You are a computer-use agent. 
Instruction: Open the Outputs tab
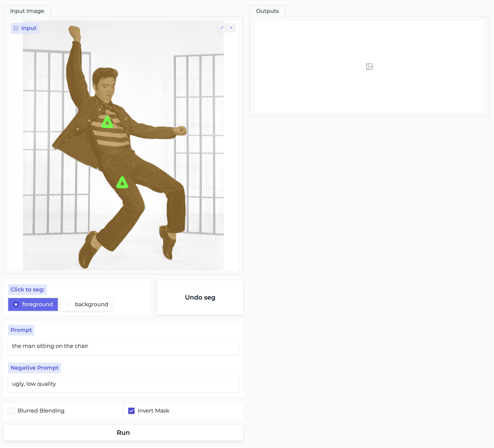tap(267, 11)
